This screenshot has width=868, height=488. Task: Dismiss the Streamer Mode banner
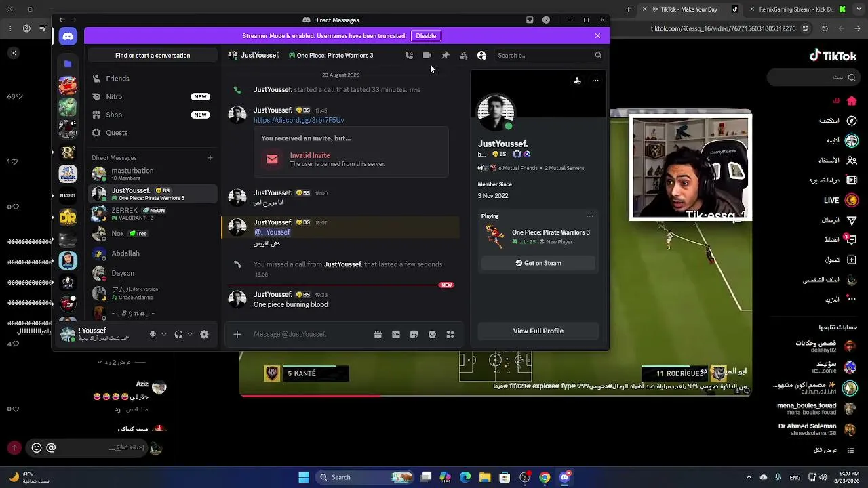(x=597, y=36)
